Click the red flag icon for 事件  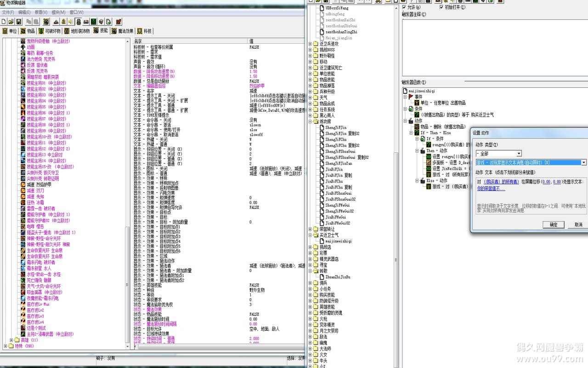click(411, 97)
